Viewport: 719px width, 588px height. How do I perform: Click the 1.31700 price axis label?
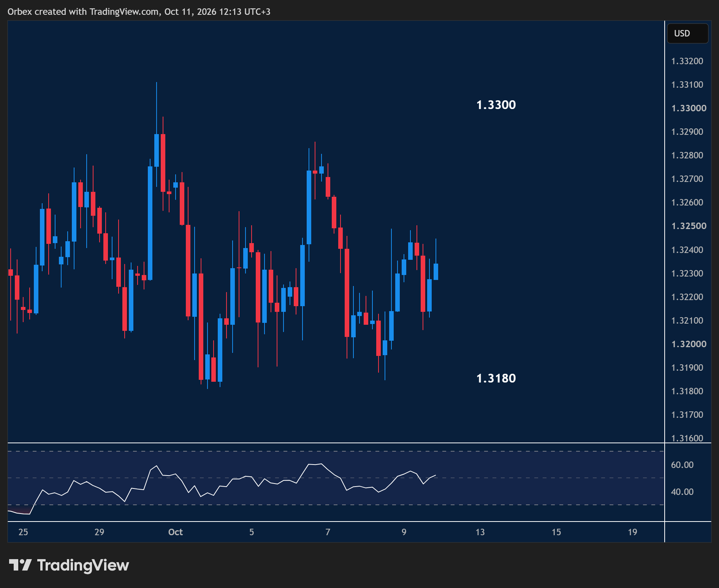687,415
